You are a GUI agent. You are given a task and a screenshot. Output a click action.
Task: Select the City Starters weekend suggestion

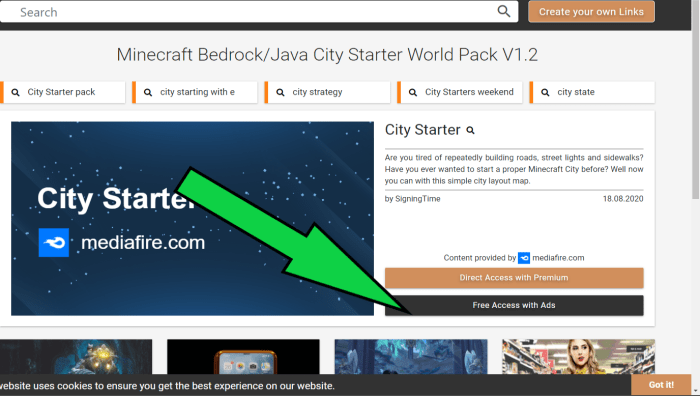coord(460,92)
